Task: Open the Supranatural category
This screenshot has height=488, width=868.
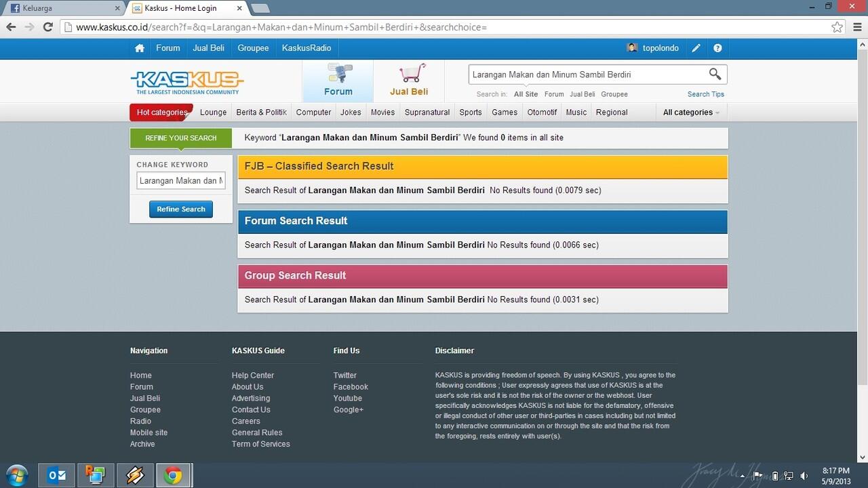Action: coord(427,113)
